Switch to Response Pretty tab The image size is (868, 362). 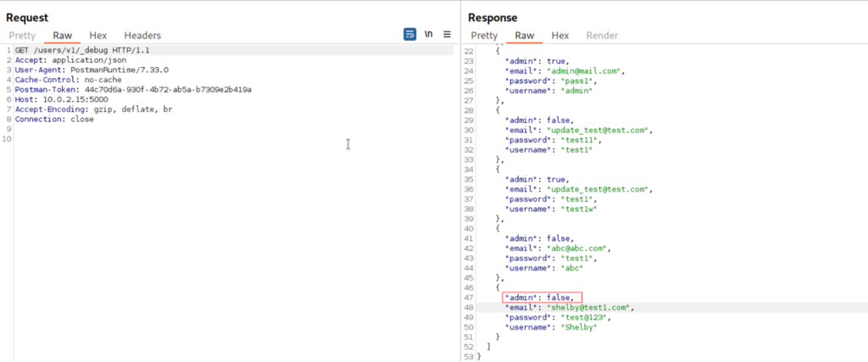(484, 36)
